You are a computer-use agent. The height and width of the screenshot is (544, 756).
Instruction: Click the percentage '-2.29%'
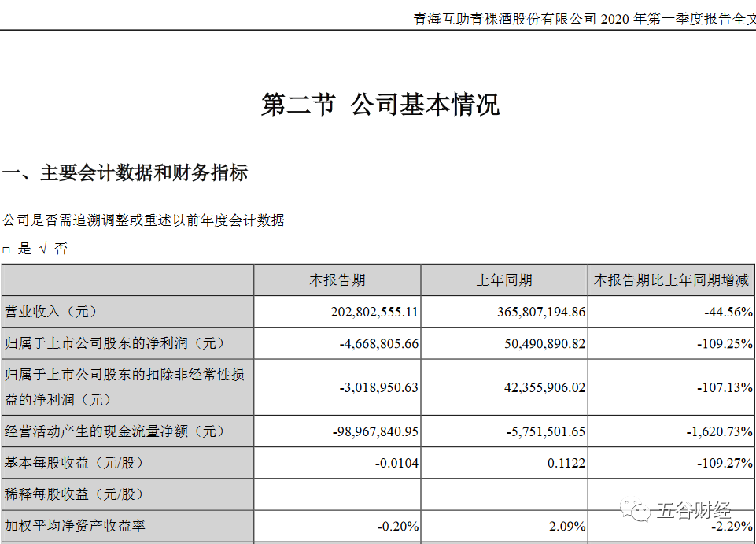(x=732, y=526)
